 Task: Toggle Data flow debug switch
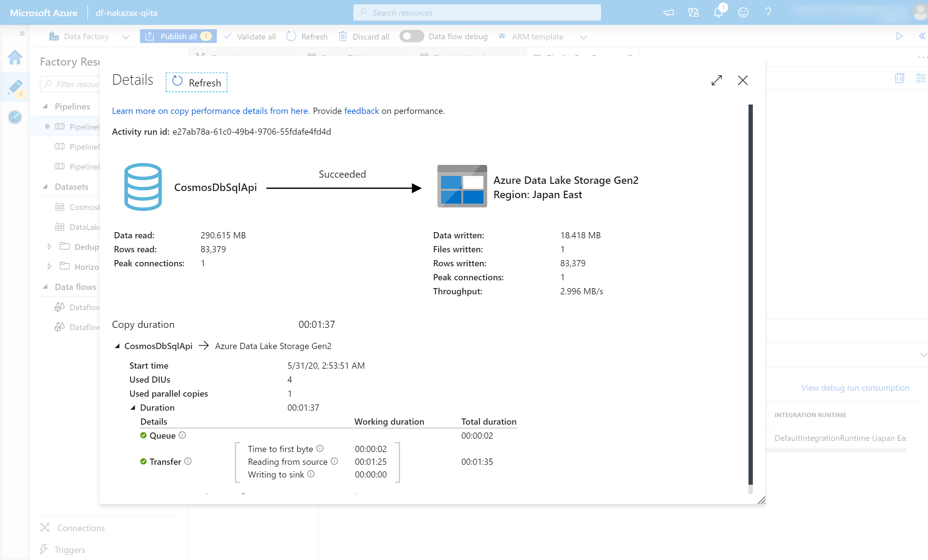[411, 36]
